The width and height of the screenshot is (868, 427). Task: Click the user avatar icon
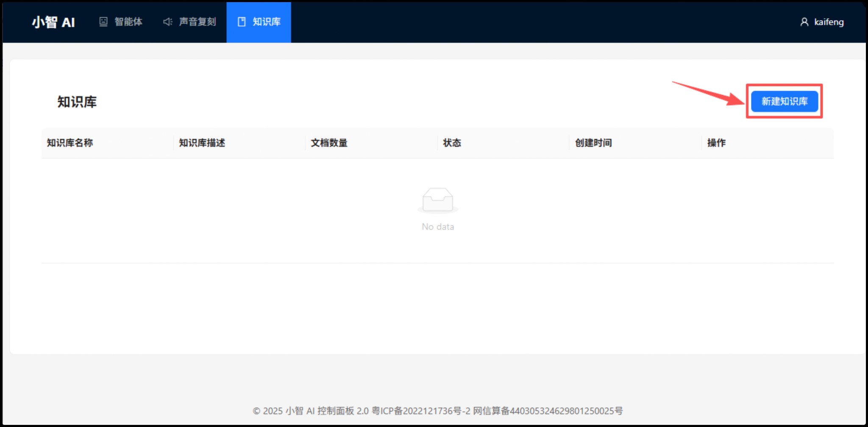click(x=804, y=22)
